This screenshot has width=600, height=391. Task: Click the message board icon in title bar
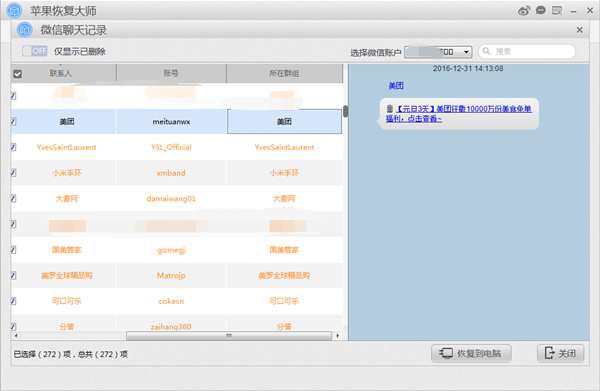(557, 10)
